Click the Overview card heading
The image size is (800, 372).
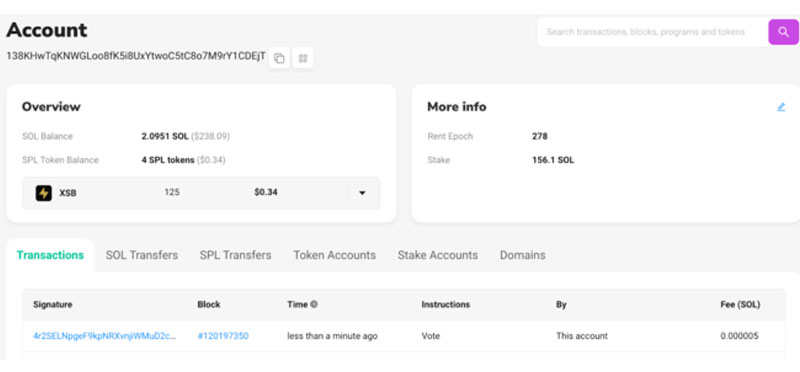pos(51,107)
